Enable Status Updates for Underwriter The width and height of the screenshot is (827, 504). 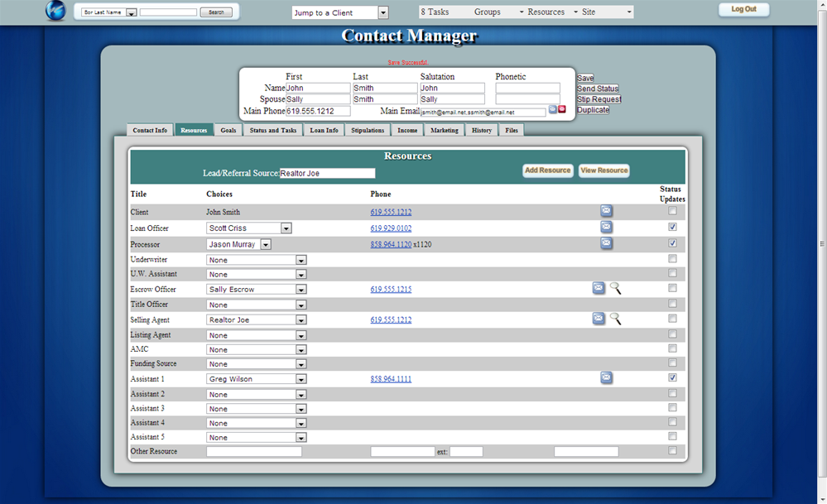[672, 258]
